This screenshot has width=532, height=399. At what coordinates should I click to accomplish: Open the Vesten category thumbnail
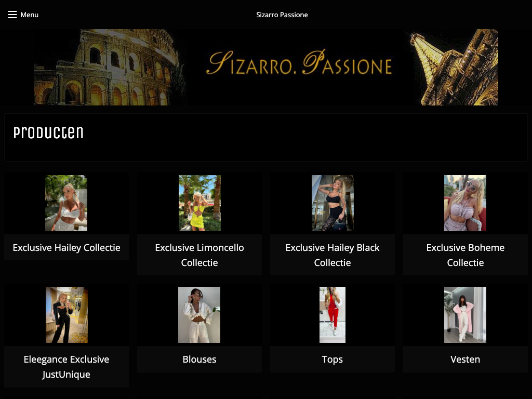tap(465, 315)
